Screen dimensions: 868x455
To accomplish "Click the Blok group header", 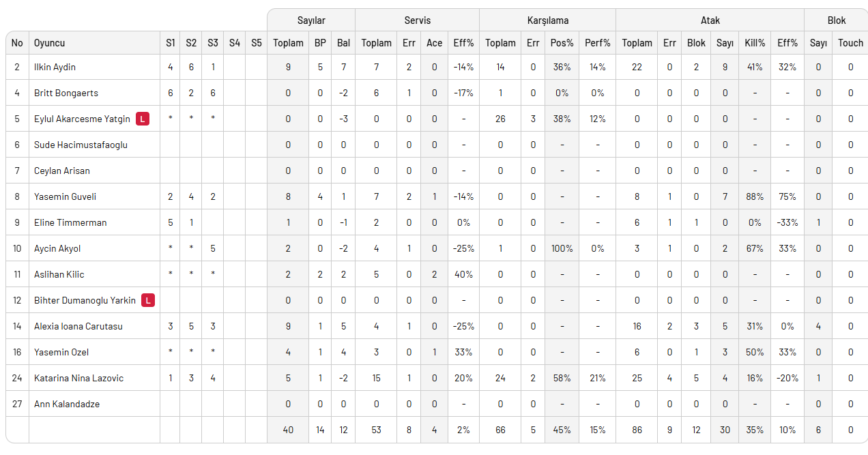I will click(837, 20).
